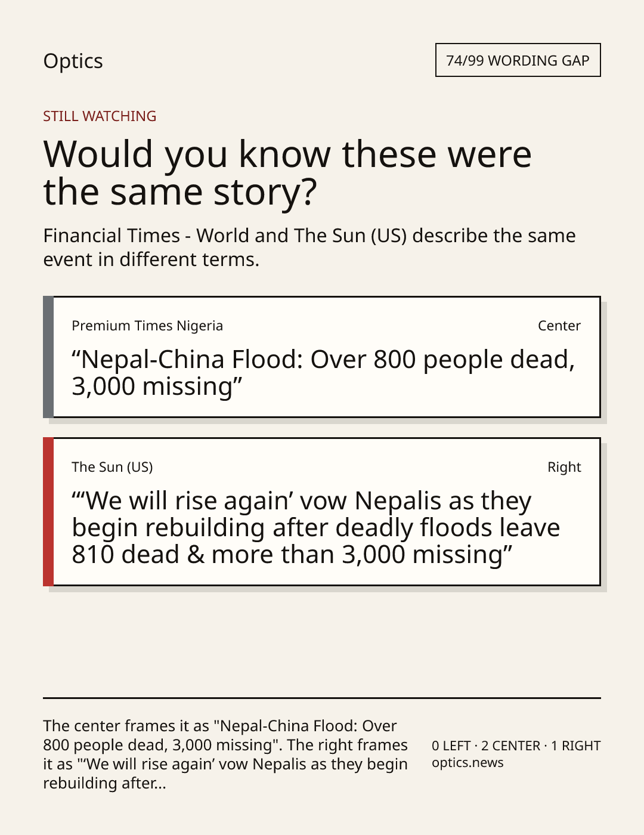Screen dimensions: 644x835
Task: Open the Premium Times Nigeria card
Action: coord(321,357)
